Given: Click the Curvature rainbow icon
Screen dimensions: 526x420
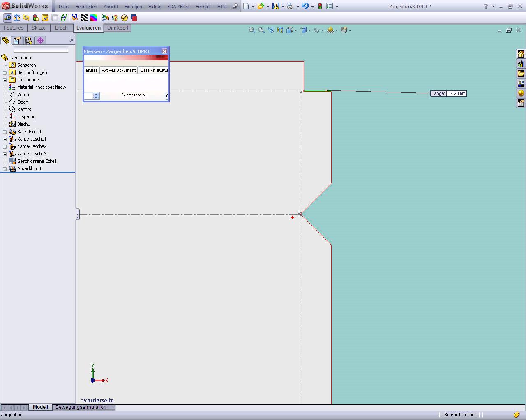Looking at the screenshot, I should click(x=94, y=18).
